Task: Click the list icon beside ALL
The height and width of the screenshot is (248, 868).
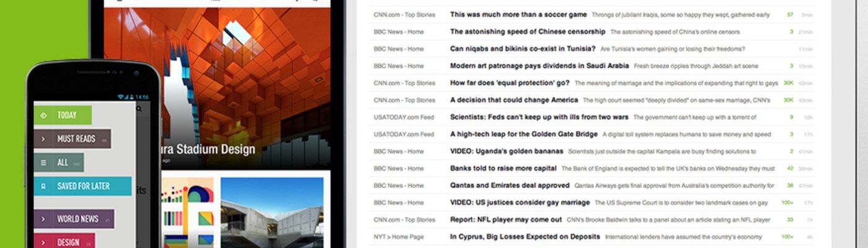Action: pos(43,163)
